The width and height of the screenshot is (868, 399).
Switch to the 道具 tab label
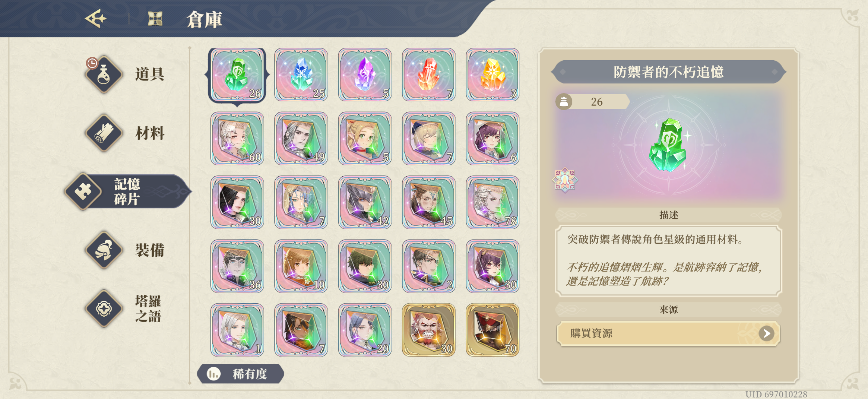point(150,74)
